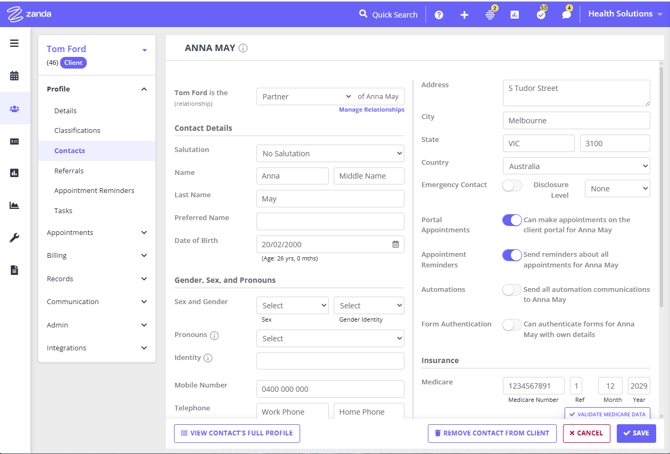Image resolution: width=670 pixels, height=454 pixels.
Task: Open Appointment Reminders in the Profile menu
Action: coord(94,191)
